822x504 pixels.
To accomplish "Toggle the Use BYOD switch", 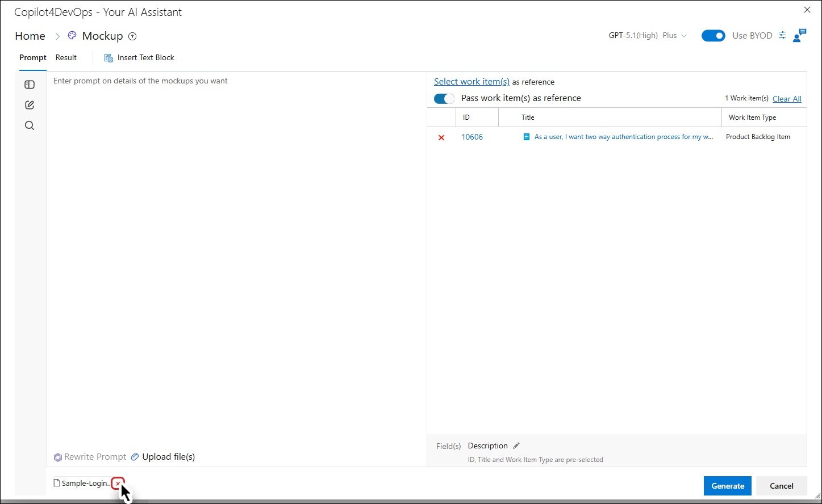I will click(713, 36).
